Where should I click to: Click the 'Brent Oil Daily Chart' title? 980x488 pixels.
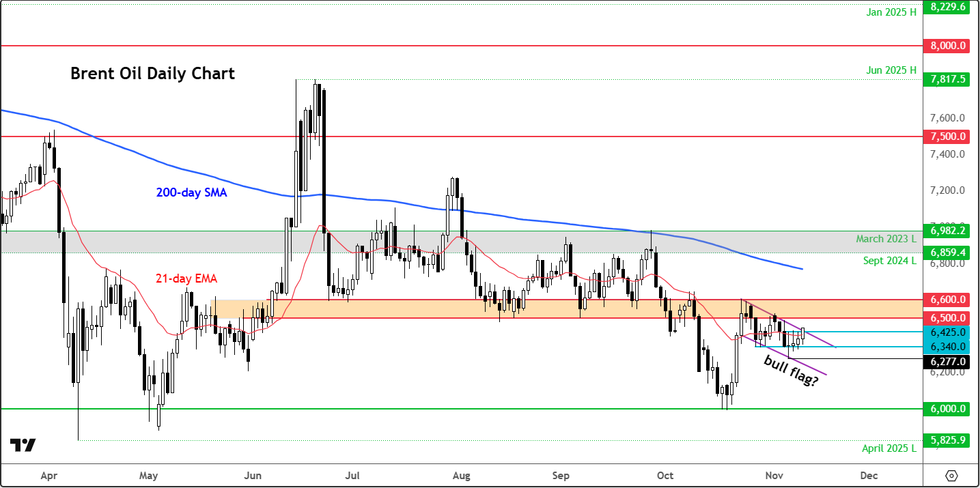pyautogui.click(x=152, y=74)
